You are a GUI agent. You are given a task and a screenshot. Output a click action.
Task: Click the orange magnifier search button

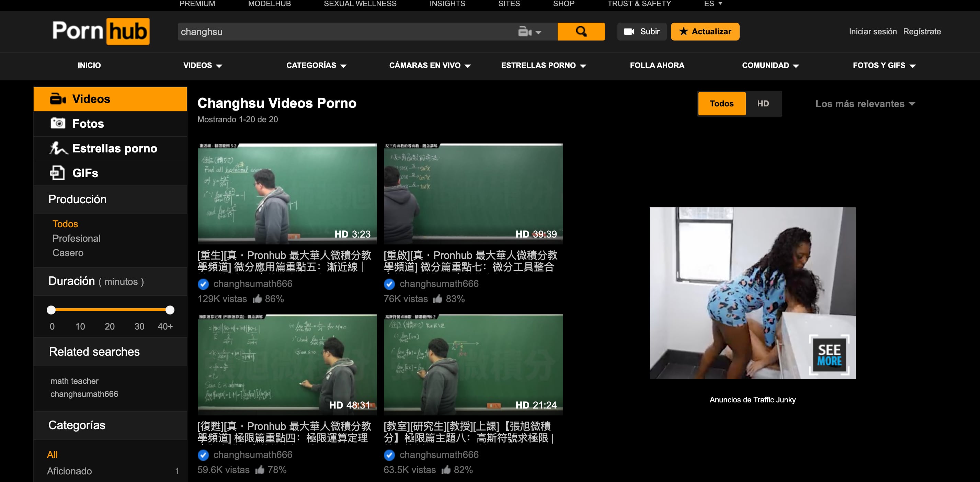(x=581, y=32)
